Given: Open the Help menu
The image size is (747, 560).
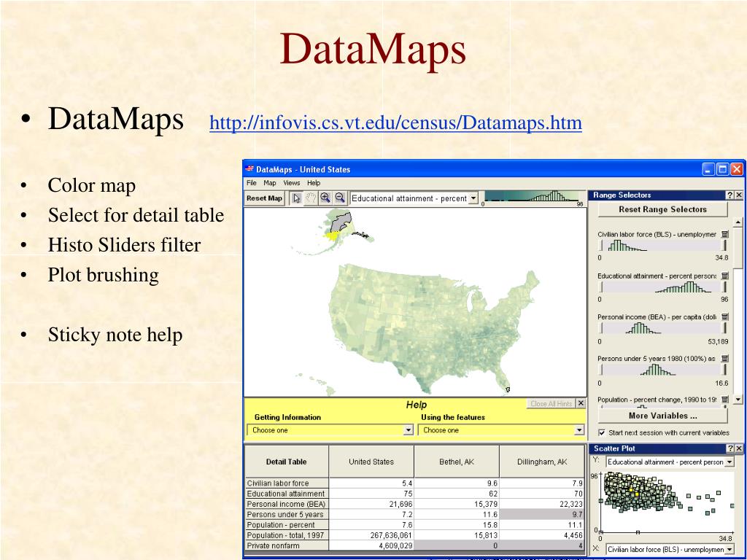Looking at the screenshot, I should point(314,183).
